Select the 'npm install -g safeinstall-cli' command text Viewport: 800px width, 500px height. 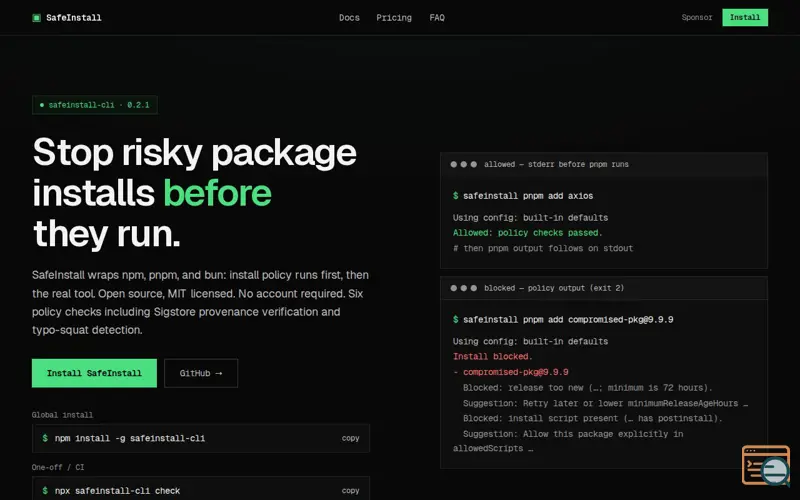pyautogui.click(x=130, y=438)
